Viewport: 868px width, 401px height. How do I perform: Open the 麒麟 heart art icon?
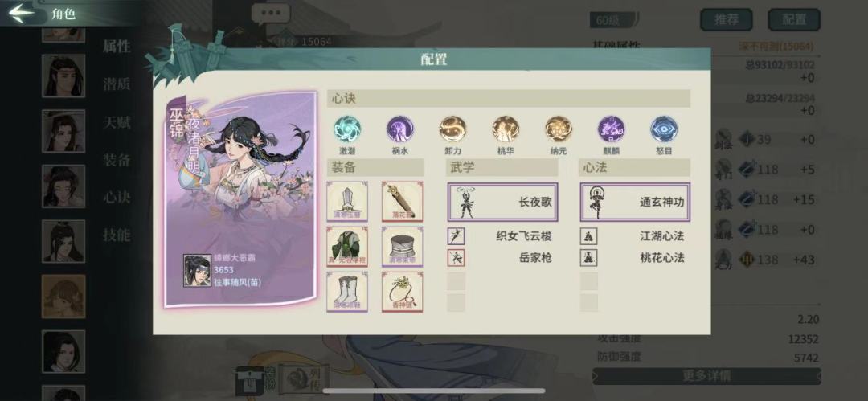click(611, 129)
